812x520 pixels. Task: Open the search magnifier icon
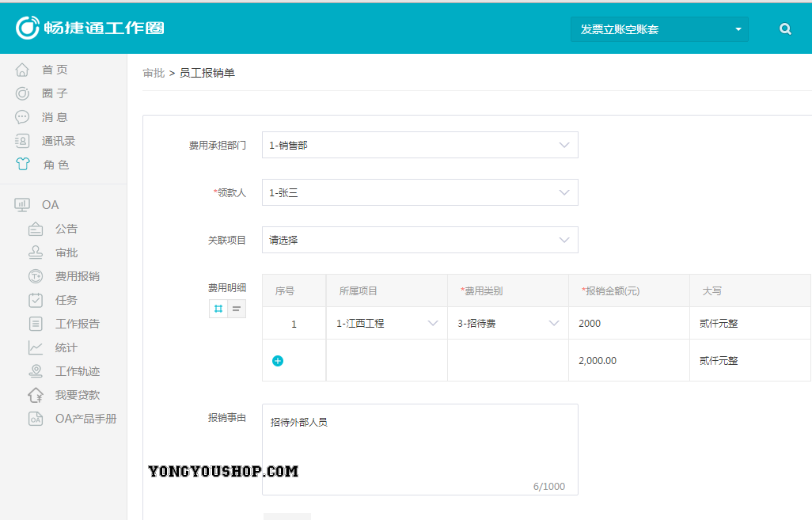coord(785,29)
